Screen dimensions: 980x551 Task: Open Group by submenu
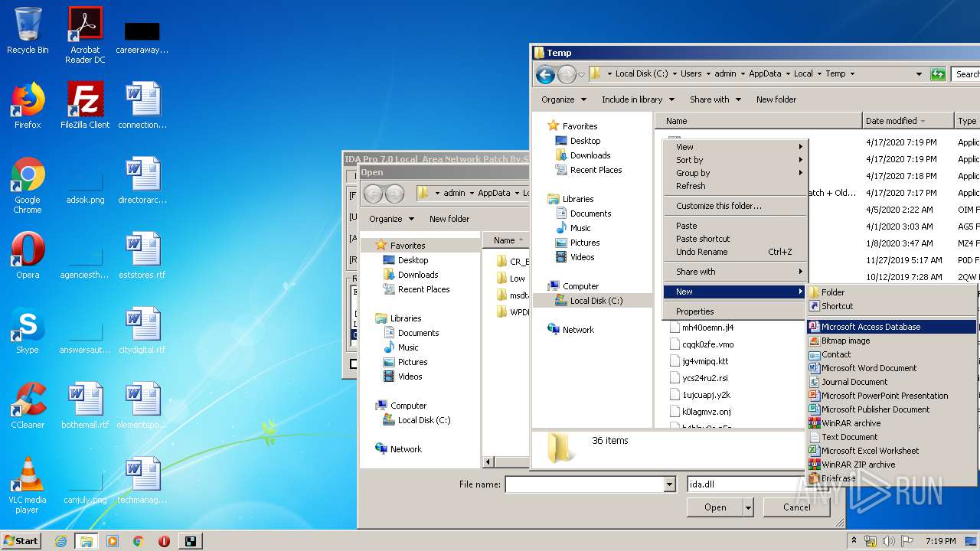click(735, 173)
